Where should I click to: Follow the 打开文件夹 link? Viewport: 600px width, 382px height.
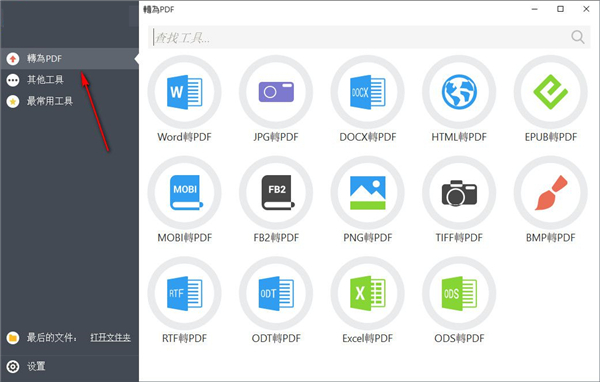(111, 338)
